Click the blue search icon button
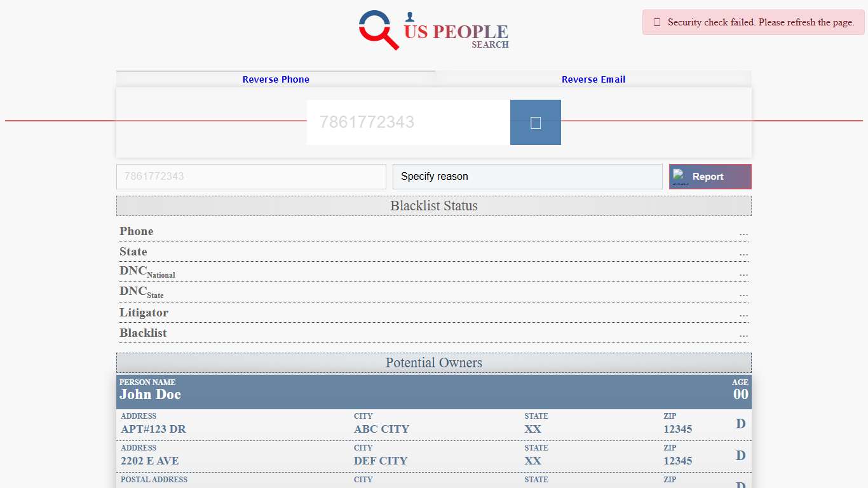The height and width of the screenshot is (488, 868). pos(535,122)
